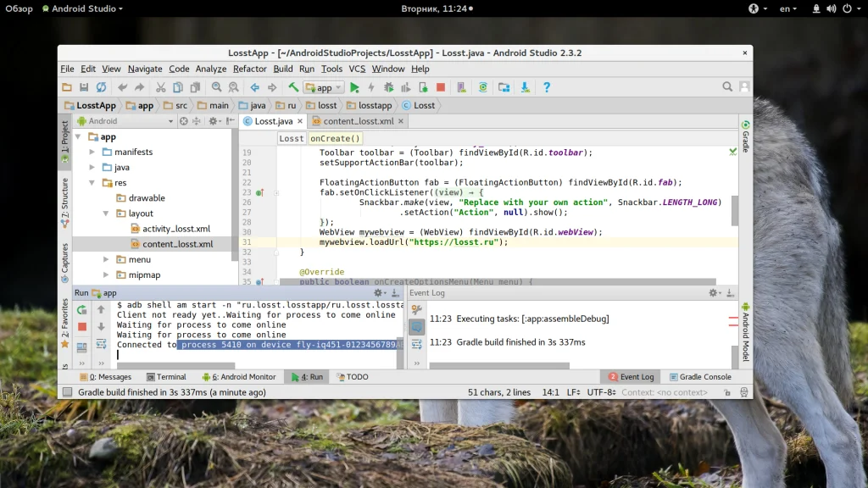Expand the manifests folder in project tree
This screenshot has width=868, height=488.
click(x=92, y=152)
